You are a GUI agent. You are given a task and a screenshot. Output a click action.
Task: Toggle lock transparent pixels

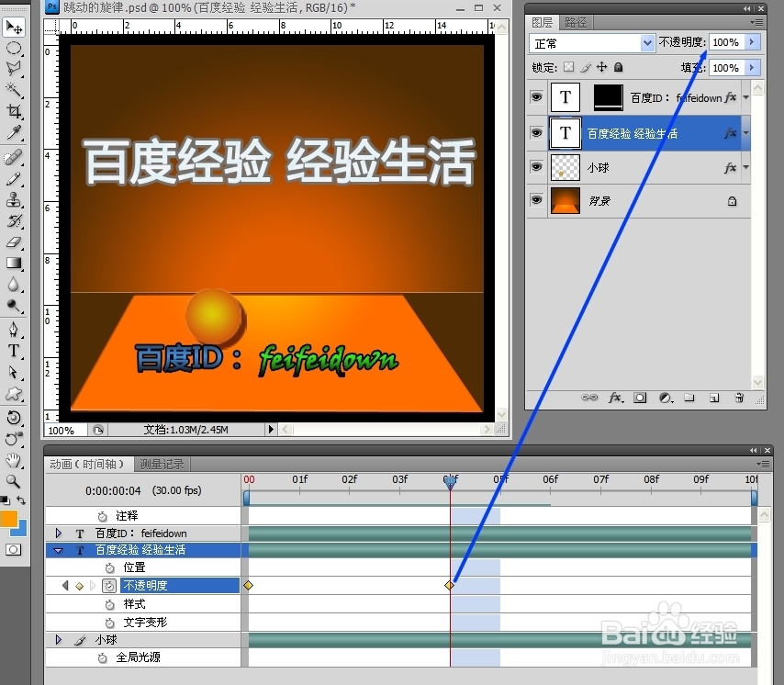[568, 67]
